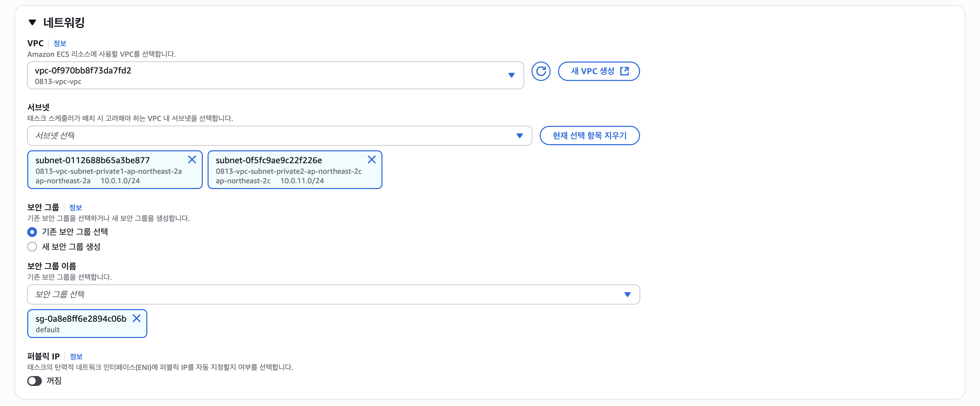Remove subnet-0f5fc9ae9c22f226e with X icon
The image size is (980, 406).
click(372, 160)
